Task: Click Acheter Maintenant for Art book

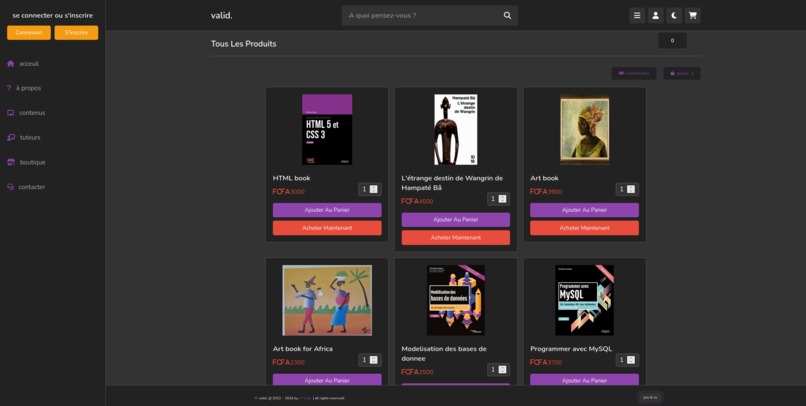Action: (x=584, y=228)
